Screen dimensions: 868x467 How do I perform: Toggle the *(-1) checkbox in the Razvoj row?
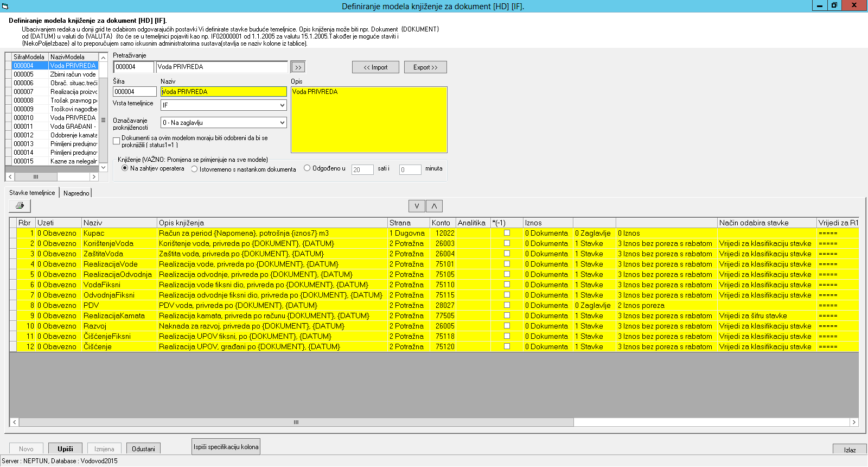[x=507, y=326]
